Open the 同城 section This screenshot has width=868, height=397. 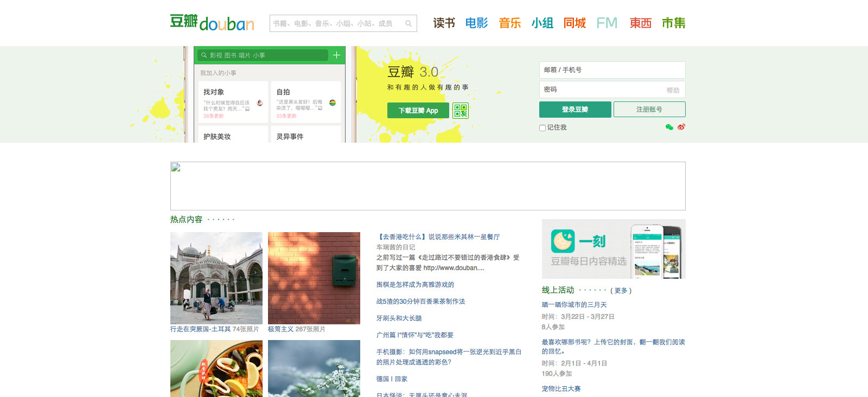pos(575,23)
